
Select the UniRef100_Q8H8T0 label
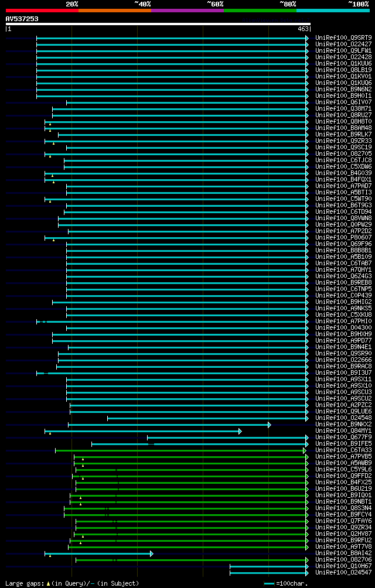(343, 121)
